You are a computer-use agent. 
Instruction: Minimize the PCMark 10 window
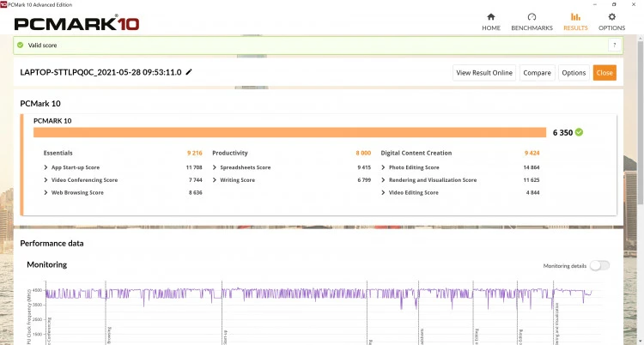596,4
